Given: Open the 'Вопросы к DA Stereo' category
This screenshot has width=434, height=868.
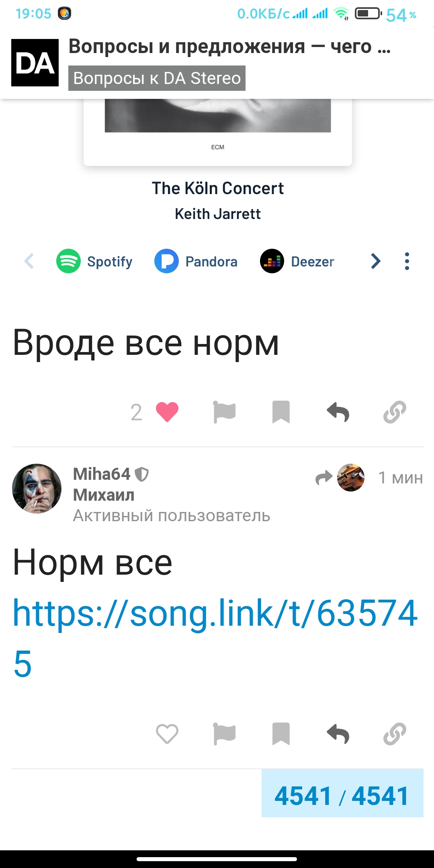Looking at the screenshot, I should tap(157, 78).
